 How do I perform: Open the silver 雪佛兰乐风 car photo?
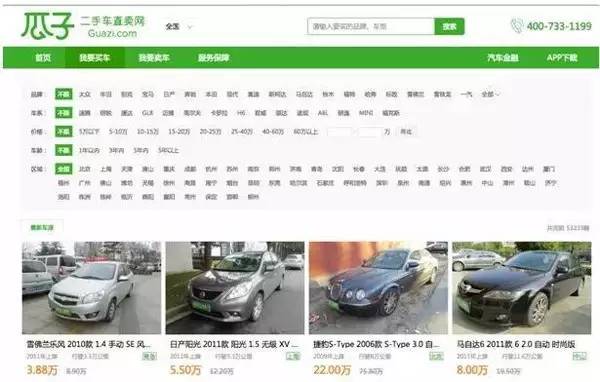91,287
